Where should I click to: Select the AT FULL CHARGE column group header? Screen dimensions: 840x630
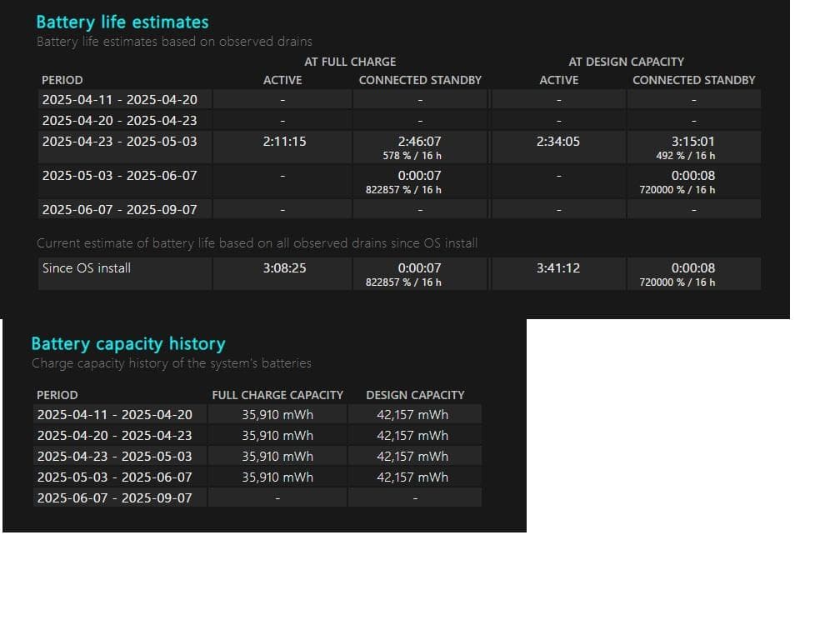pyautogui.click(x=350, y=62)
